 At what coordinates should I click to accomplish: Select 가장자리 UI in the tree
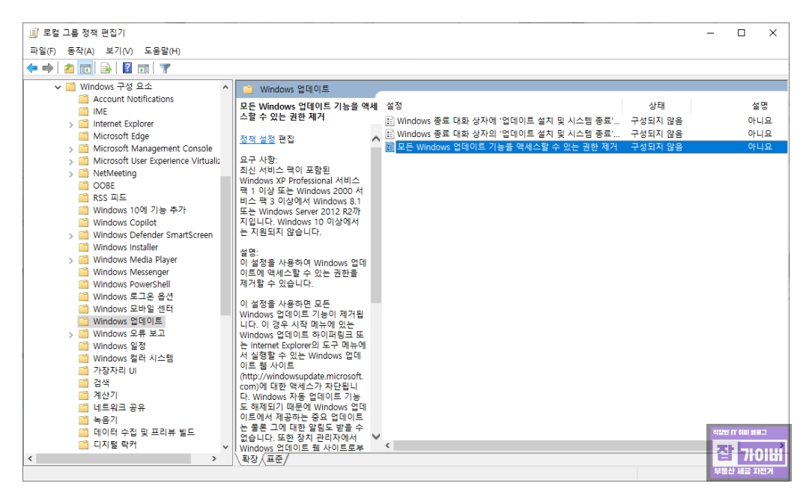115,371
